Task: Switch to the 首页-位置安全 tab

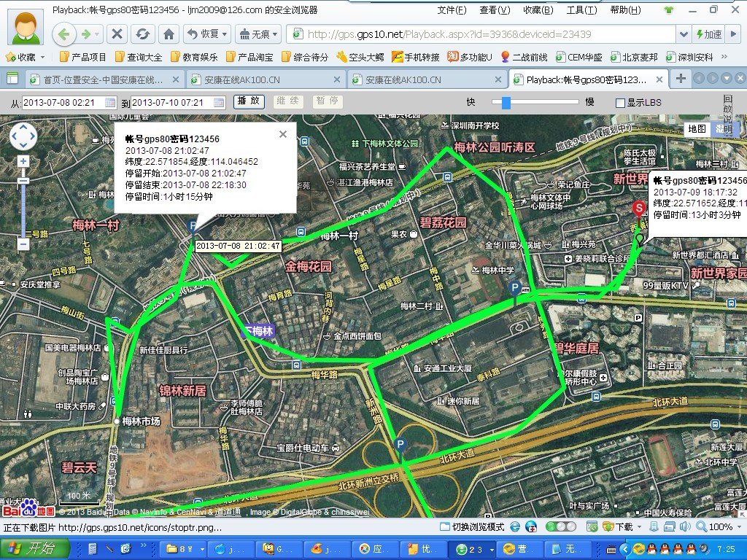Action: click(x=103, y=79)
